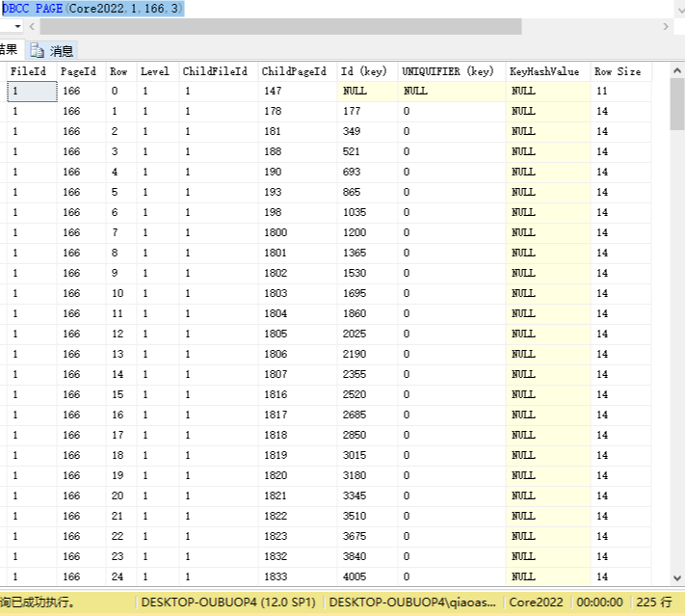The width and height of the screenshot is (685, 616).
Task: Click ChildPageId cell 181
Action: pos(298,131)
